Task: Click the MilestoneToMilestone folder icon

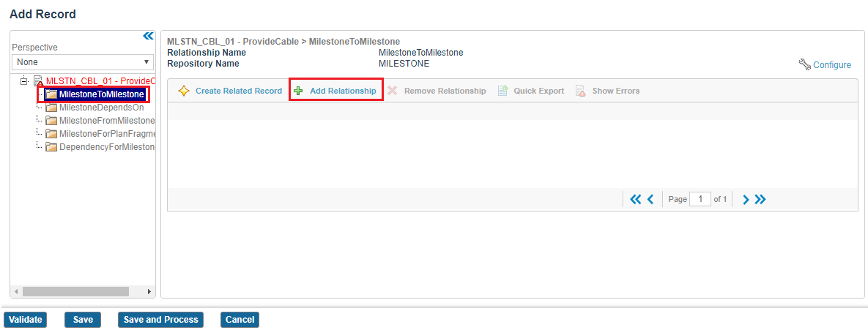Action: [x=51, y=95]
